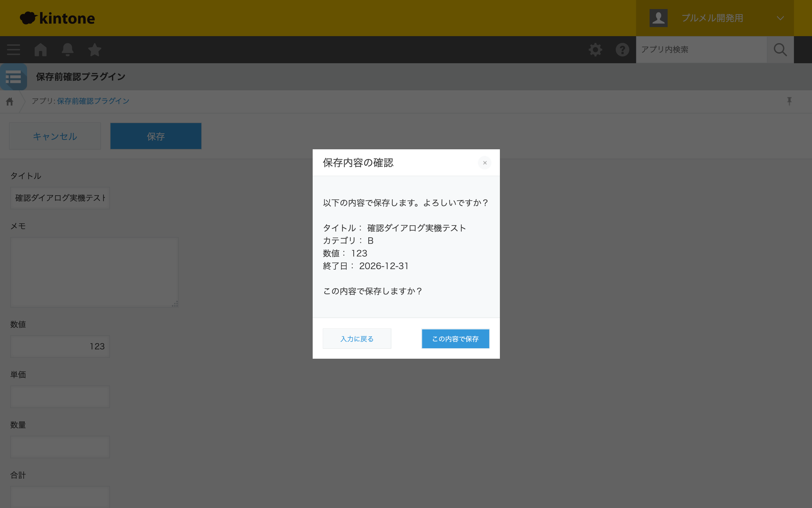Screen dimensions: 812x508
Task: Click the 数値： 123 line in dialog
Action: pos(345,253)
